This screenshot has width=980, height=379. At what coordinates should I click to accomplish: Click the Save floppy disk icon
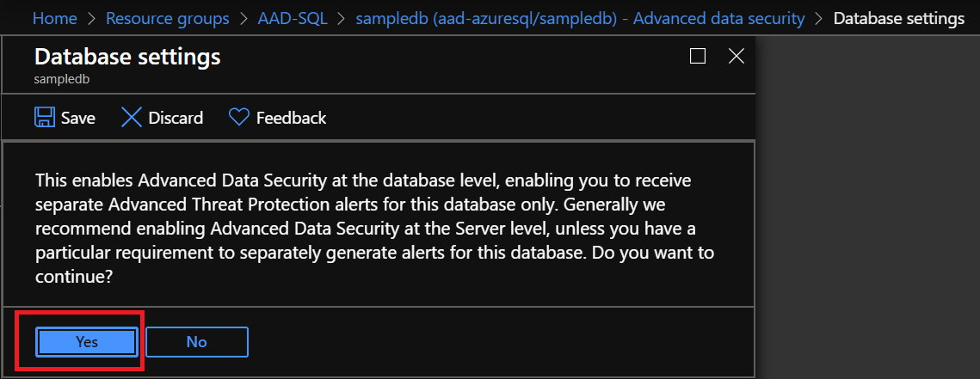click(x=44, y=118)
